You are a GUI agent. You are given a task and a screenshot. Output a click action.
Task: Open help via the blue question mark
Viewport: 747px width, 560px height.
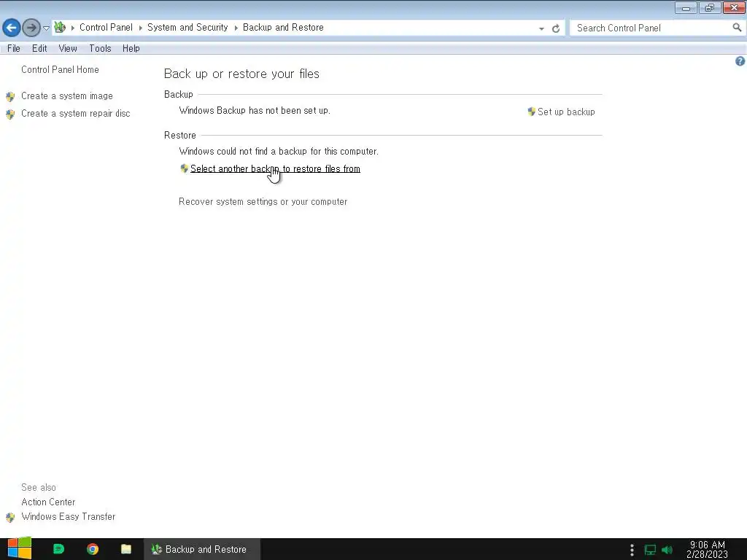(x=740, y=61)
